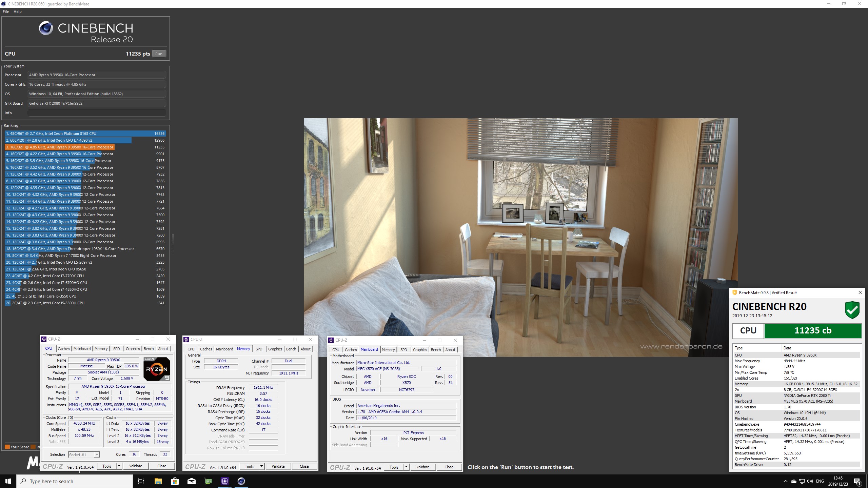
Task: Select ranking row 1 Intel Xeon Platinum 8168
Action: pos(85,134)
